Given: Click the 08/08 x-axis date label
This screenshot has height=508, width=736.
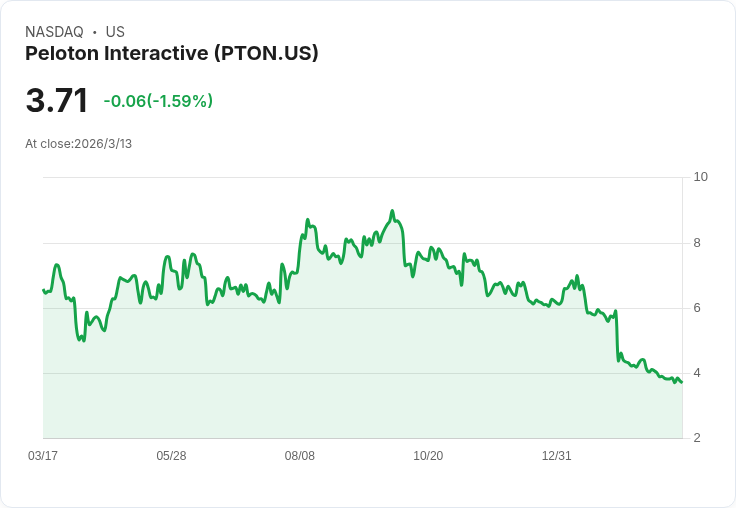Looking at the screenshot, I should coord(299,456).
